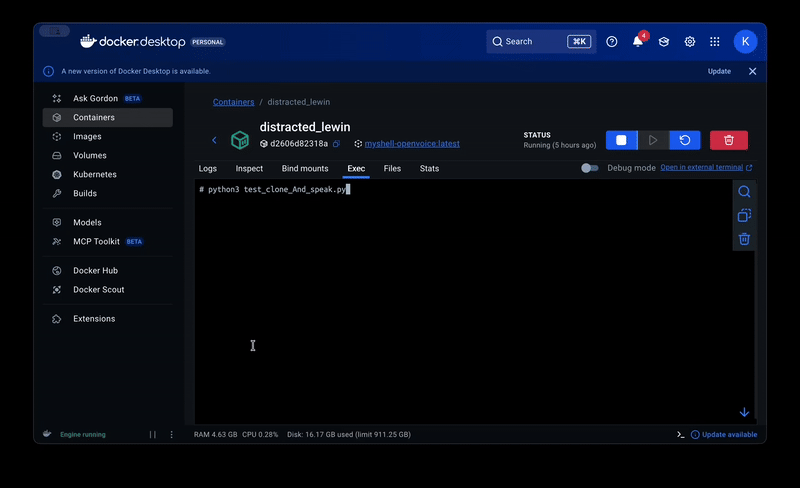Screen dimensions: 800x488
Task: Open the Kubernetes section
Action: tap(108, 174)
